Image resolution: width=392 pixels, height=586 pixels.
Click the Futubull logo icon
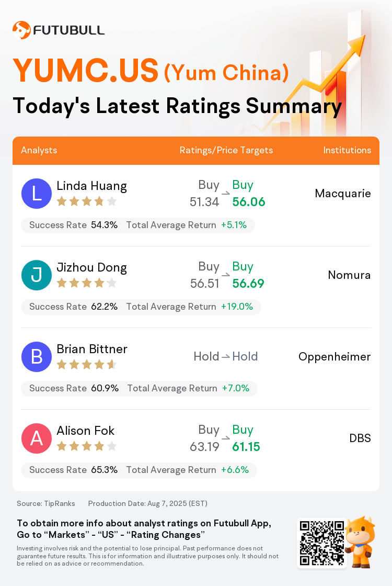21,30
